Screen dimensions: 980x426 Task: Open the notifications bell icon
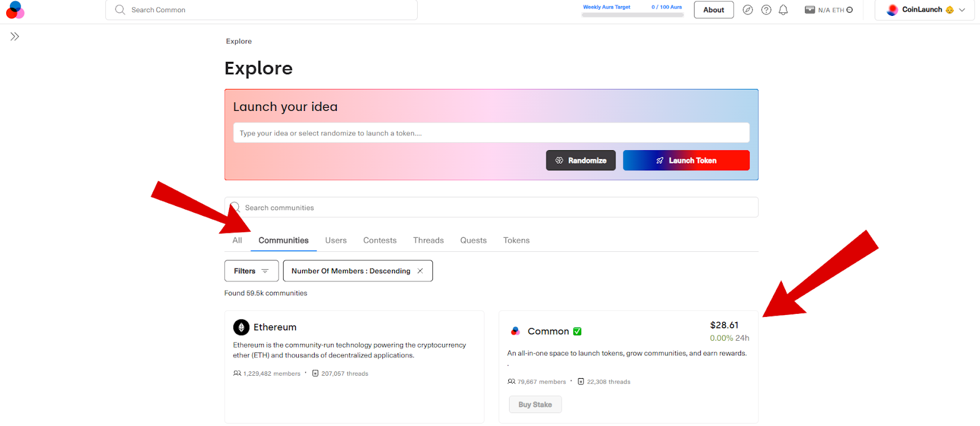click(783, 10)
